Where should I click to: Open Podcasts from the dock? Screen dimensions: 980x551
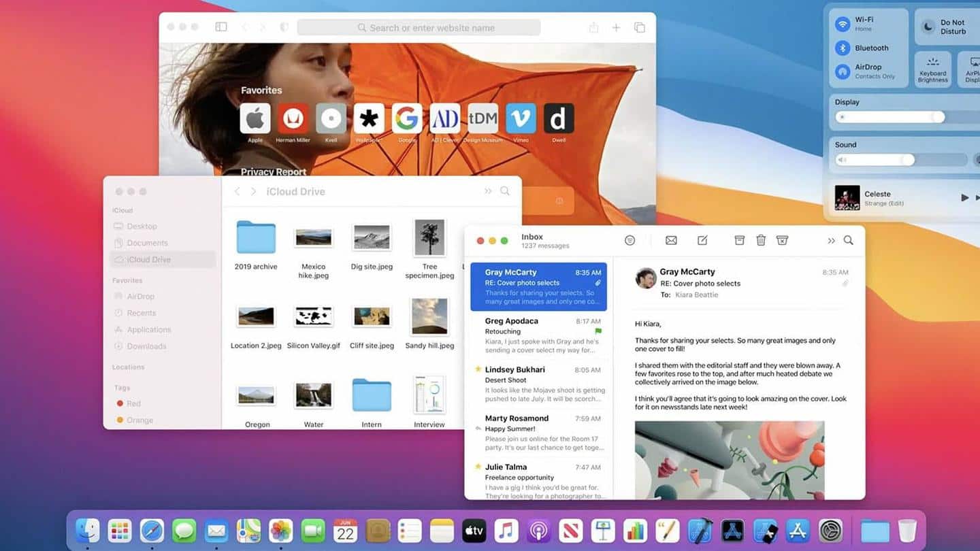[x=539, y=531]
